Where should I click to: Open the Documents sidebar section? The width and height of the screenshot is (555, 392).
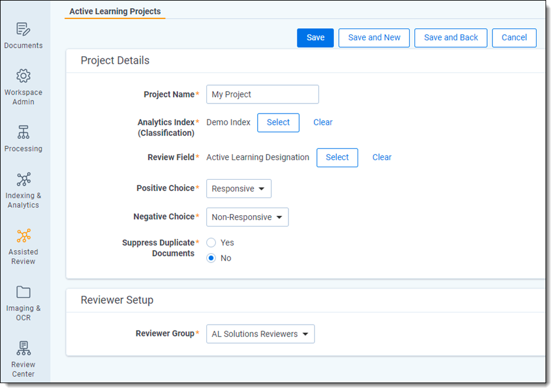point(24,35)
